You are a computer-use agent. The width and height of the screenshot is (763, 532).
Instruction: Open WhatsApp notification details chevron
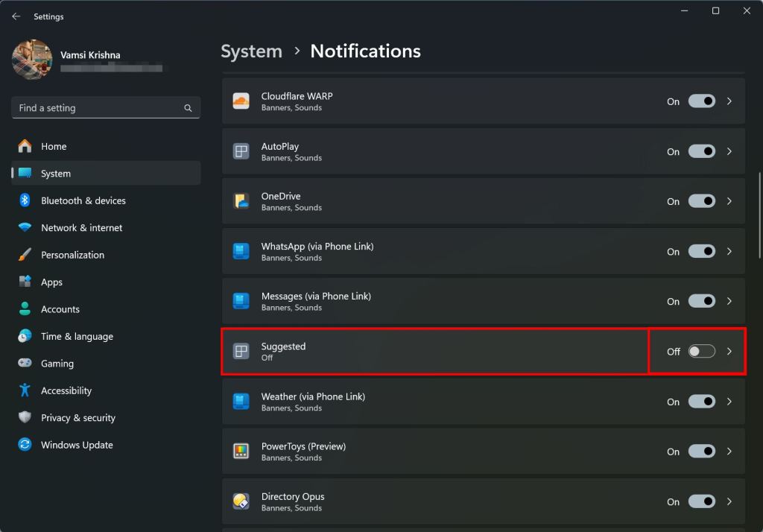(x=729, y=251)
